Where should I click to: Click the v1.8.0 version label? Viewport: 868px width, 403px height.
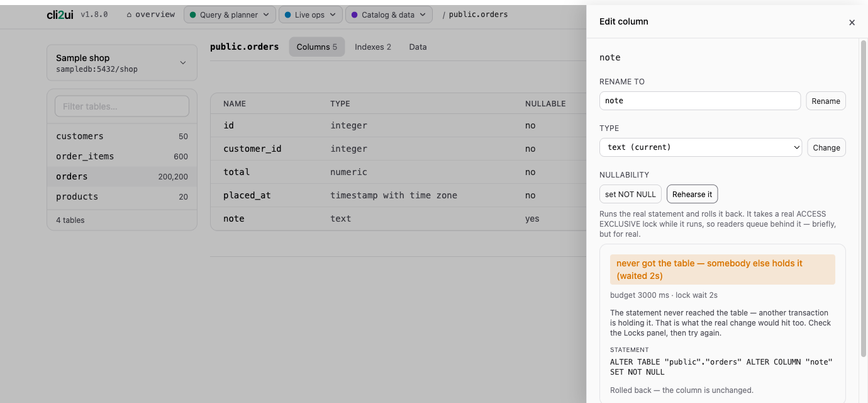[x=94, y=14]
